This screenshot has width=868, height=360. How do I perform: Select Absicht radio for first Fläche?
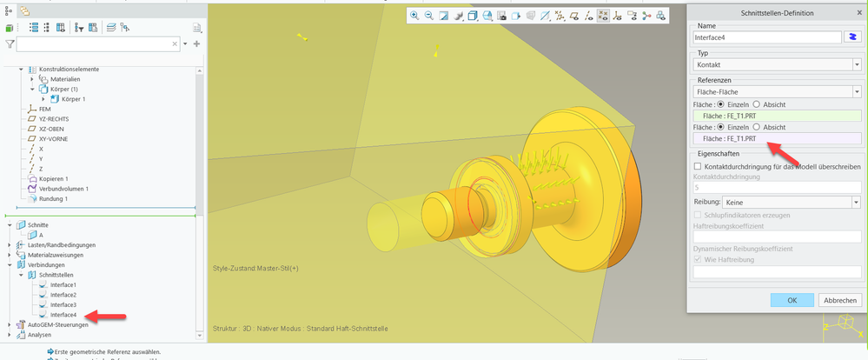(757, 103)
